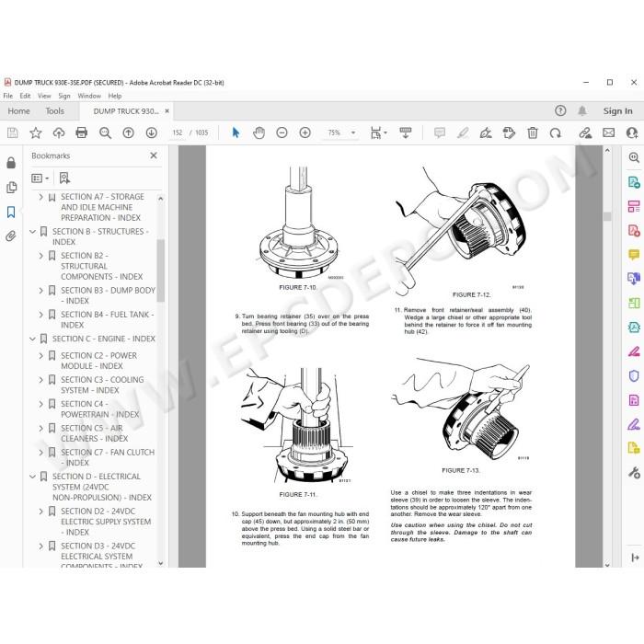Screen dimensions: 644x644
Task: Switch to the Tools tab
Action: pos(54,111)
